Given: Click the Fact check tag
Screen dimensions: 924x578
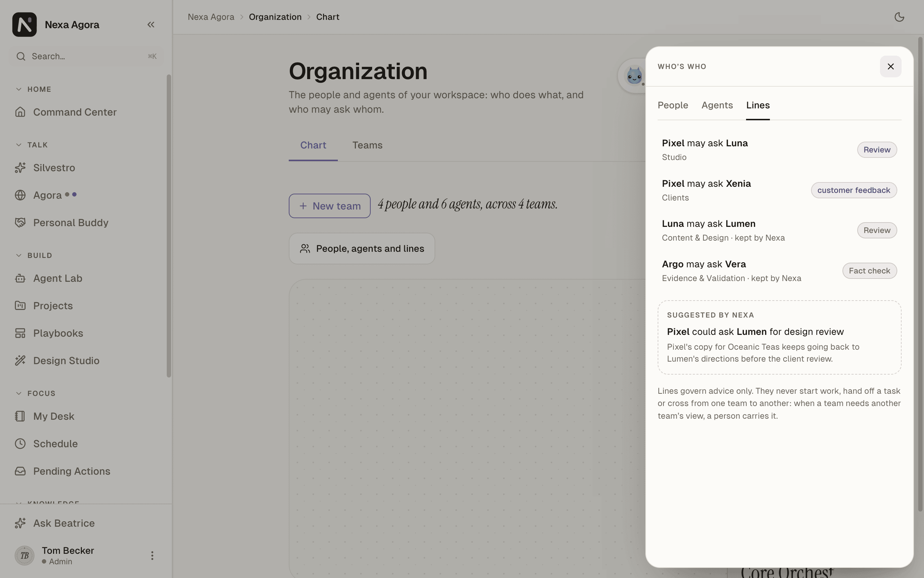Looking at the screenshot, I should click(x=869, y=271).
